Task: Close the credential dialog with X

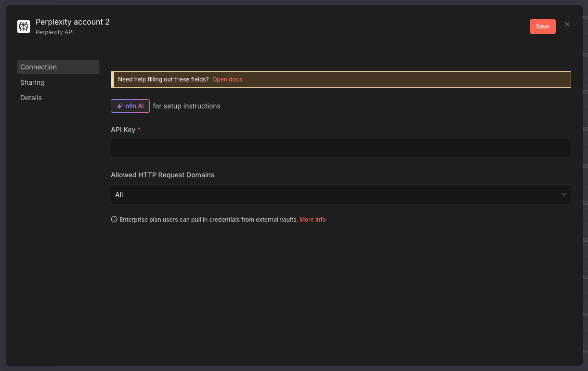Action: 567,25
